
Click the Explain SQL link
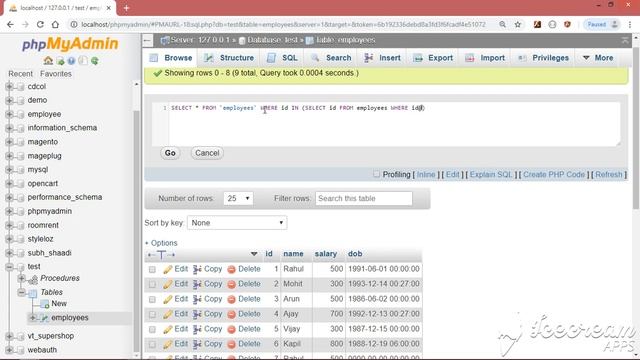click(491, 174)
